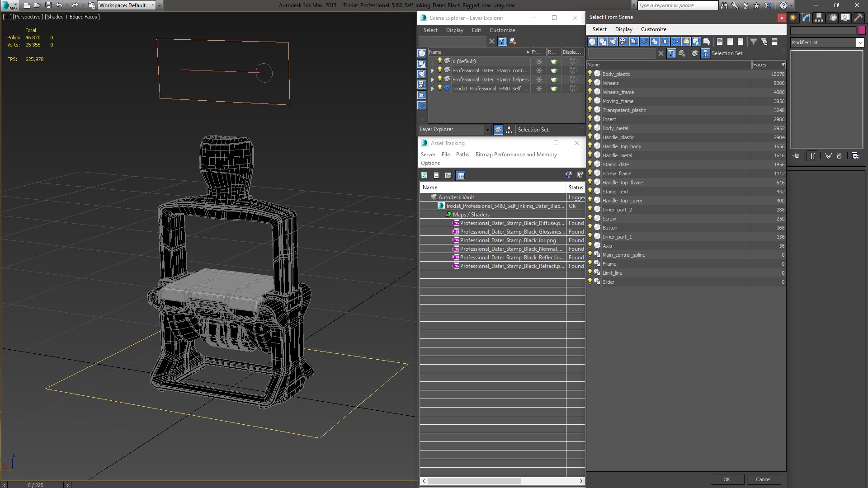Screen dimensions: 868x488
Task: Click the Perspective viewport label
Action: pyautogui.click(x=28, y=17)
